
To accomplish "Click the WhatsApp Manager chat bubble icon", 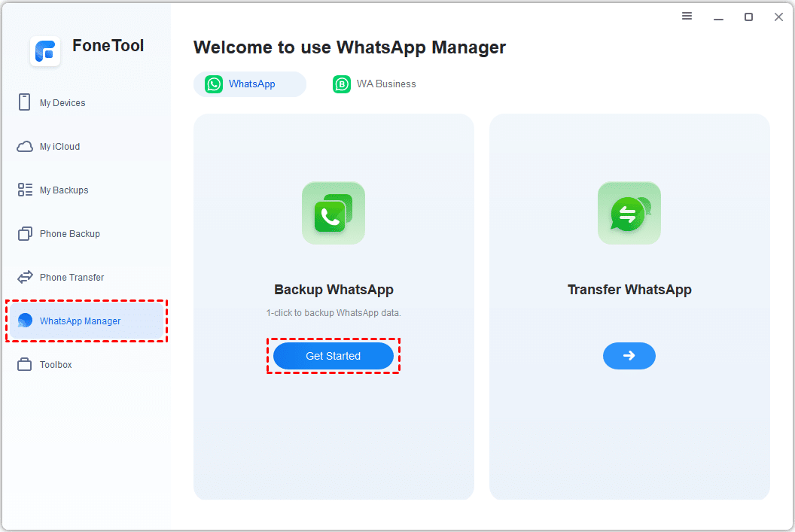I will [25, 321].
